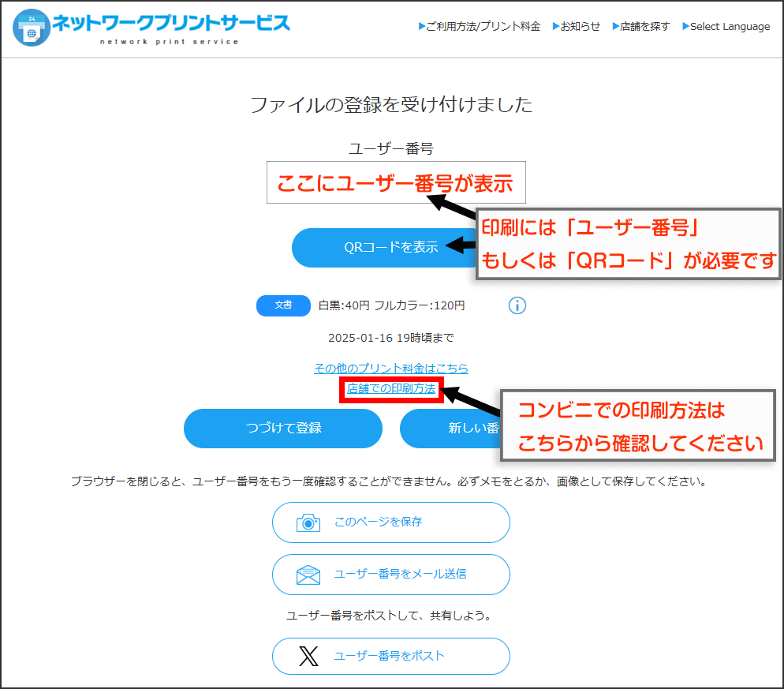The image size is (784, 689).
Task: Click the envelope icon to email user number
Action: [308, 575]
